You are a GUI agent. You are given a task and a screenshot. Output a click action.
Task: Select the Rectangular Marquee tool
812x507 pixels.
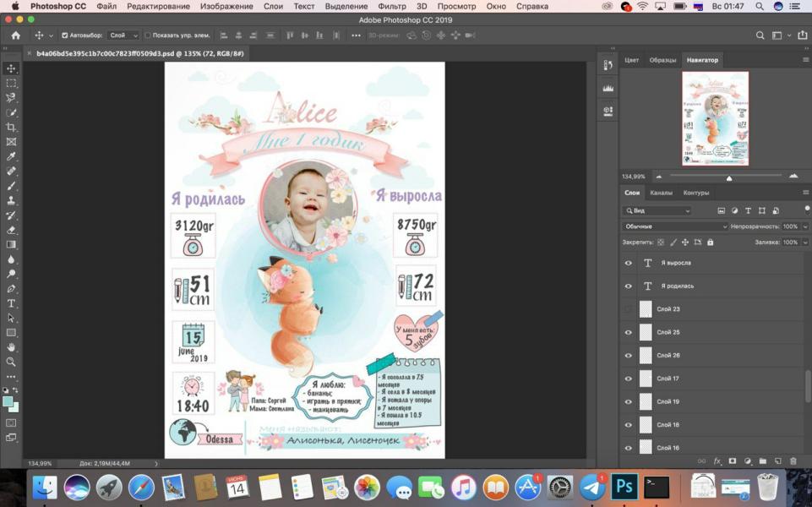click(11, 84)
